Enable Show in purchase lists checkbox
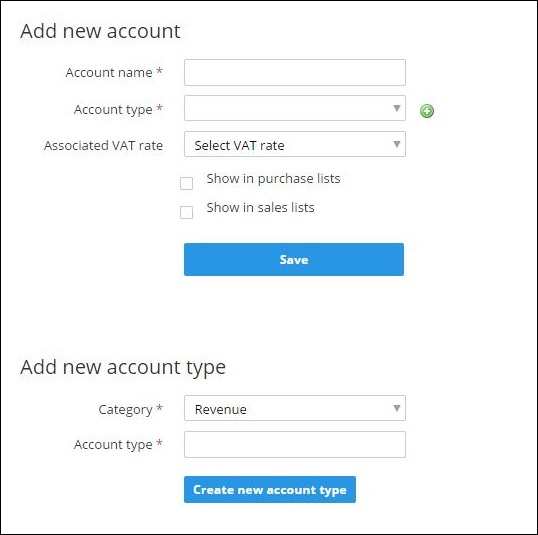This screenshot has height=535, width=538. point(186,183)
